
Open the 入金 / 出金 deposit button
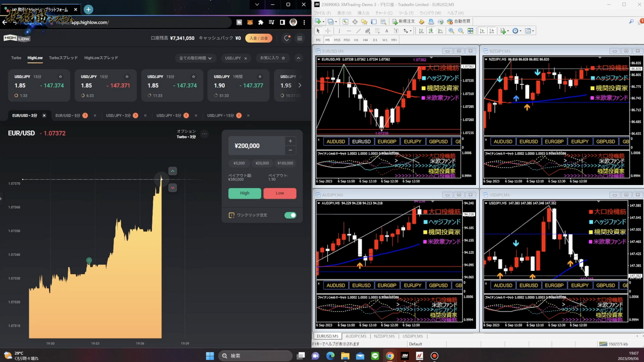[x=259, y=38]
